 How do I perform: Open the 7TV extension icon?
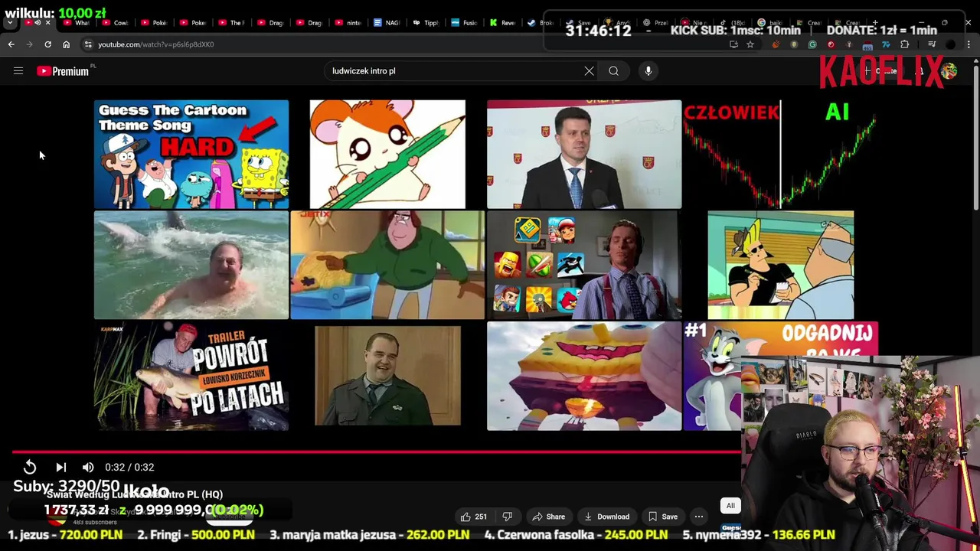pos(886,44)
